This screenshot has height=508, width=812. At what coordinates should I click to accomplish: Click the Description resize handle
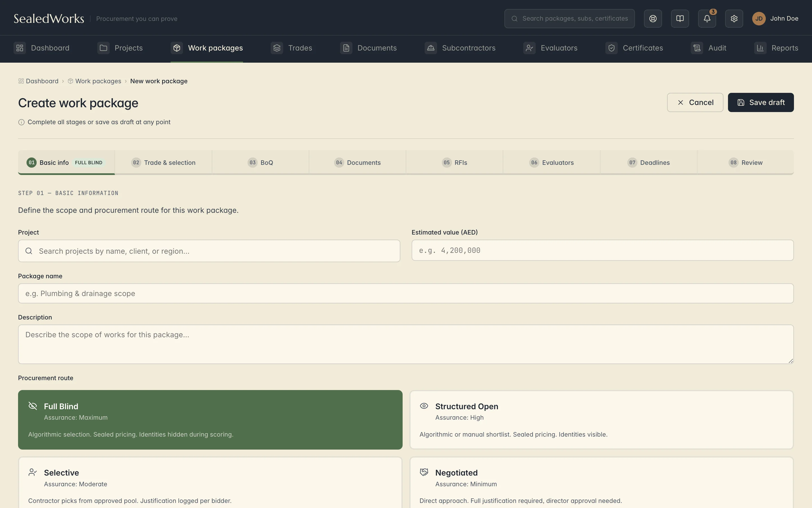pyautogui.click(x=791, y=360)
